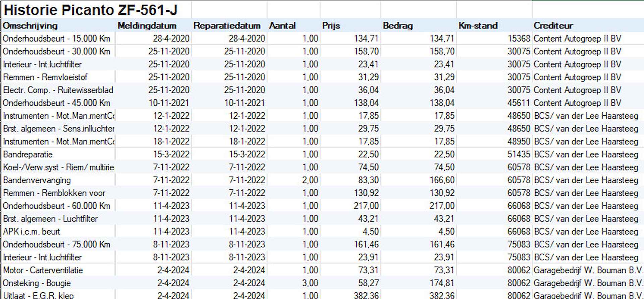Select 'Onderhoudsbeurt - 45.000 Km' cell
The image size is (644, 299).
pyautogui.click(x=58, y=103)
